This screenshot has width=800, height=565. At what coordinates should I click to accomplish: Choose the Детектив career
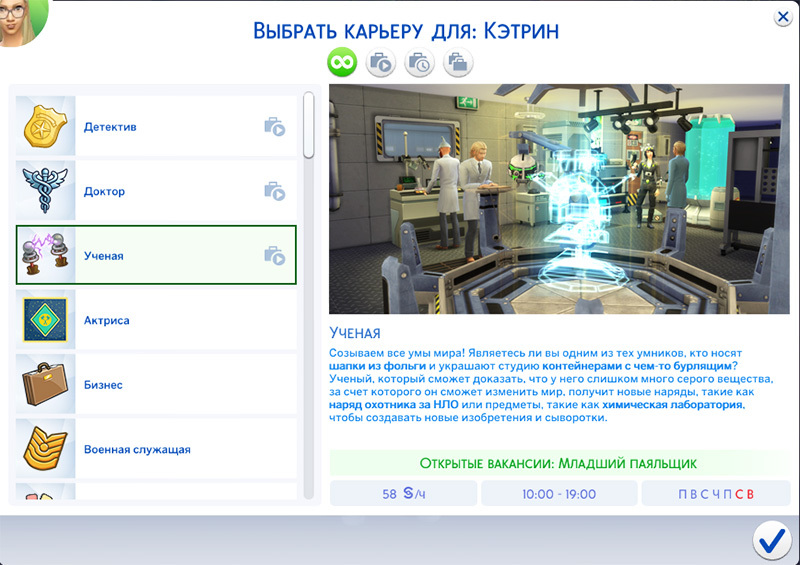pyautogui.click(x=156, y=126)
